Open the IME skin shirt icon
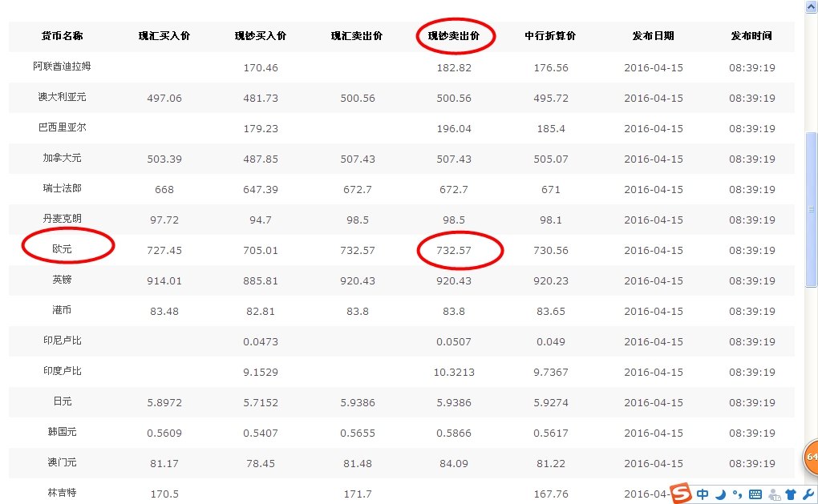 coord(791,494)
